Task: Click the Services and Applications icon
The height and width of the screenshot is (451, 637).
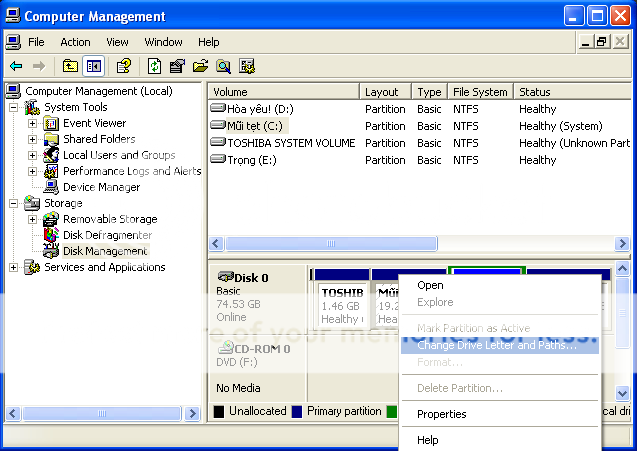Action: [x=32, y=267]
